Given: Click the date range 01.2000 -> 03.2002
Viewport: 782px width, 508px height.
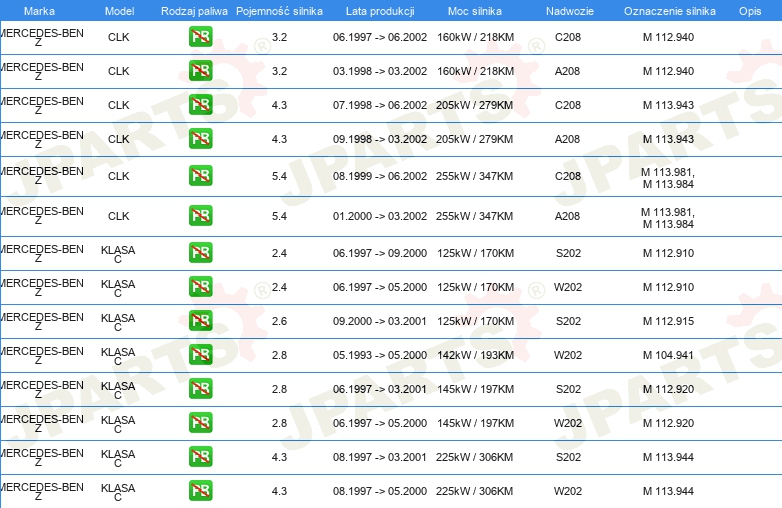Looking at the screenshot, I should (x=380, y=216).
